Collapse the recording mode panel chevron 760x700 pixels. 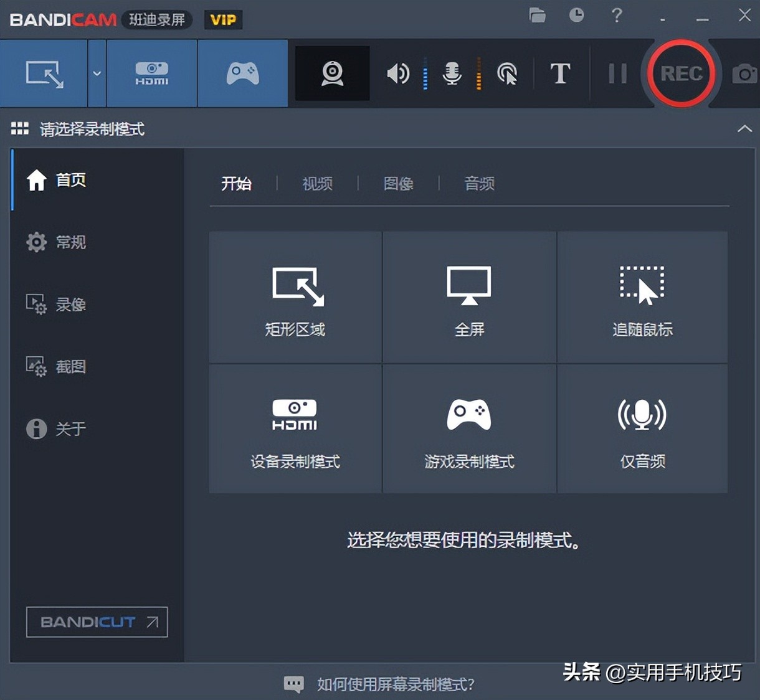(x=745, y=129)
